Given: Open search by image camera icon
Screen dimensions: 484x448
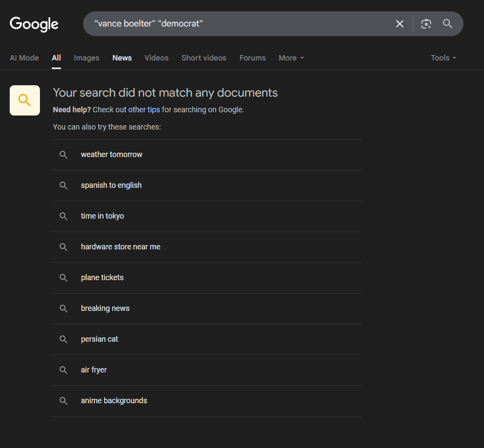Looking at the screenshot, I should point(426,24).
